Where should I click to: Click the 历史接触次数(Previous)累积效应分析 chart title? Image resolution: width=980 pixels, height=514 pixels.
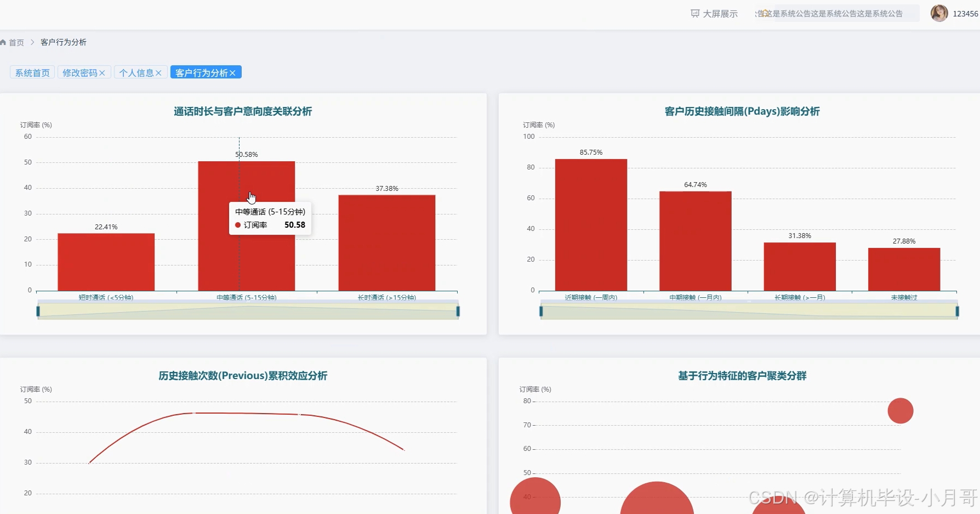click(x=243, y=376)
